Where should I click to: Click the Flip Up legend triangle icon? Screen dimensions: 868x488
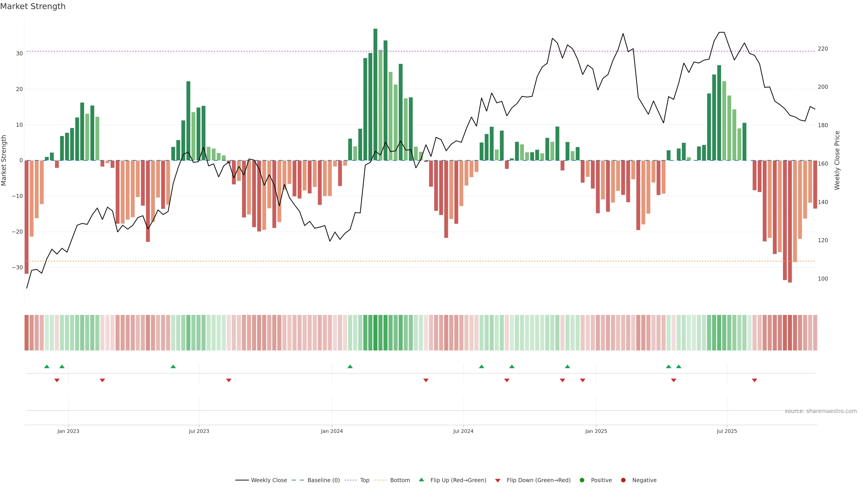tap(421, 480)
